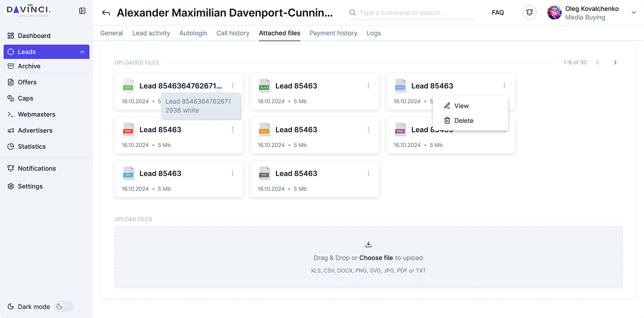Expand the Oleg Kovalchenko profile dropdown

click(x=633, y=13)
